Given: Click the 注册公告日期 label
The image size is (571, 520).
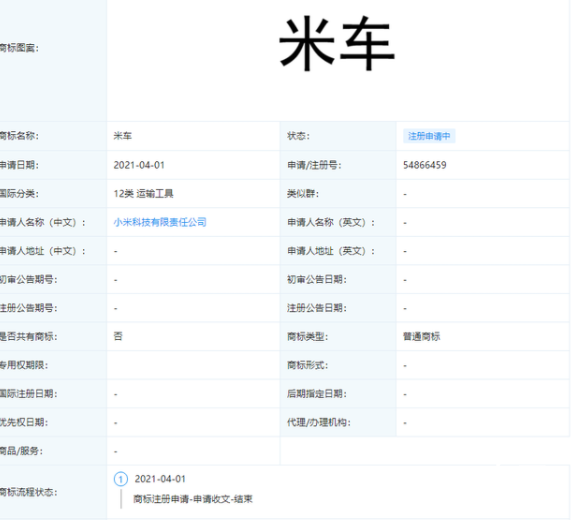Looking at the screenshot, I should (x=317, y=308).
